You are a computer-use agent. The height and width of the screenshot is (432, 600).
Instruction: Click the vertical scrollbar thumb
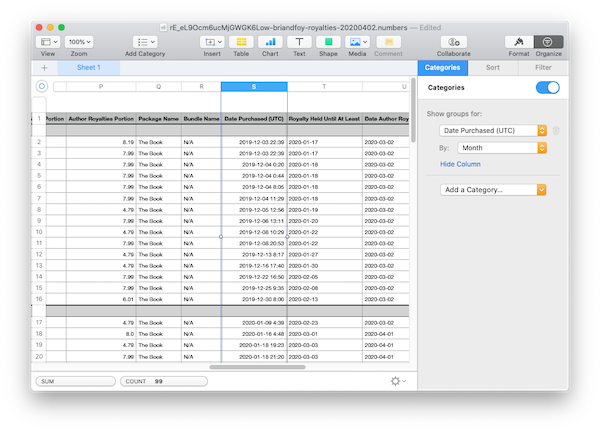tap(413, 110)
